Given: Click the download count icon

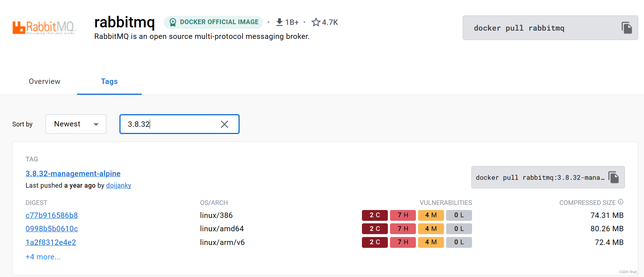Looking at the screenshot, I should (x=279, y=22).
